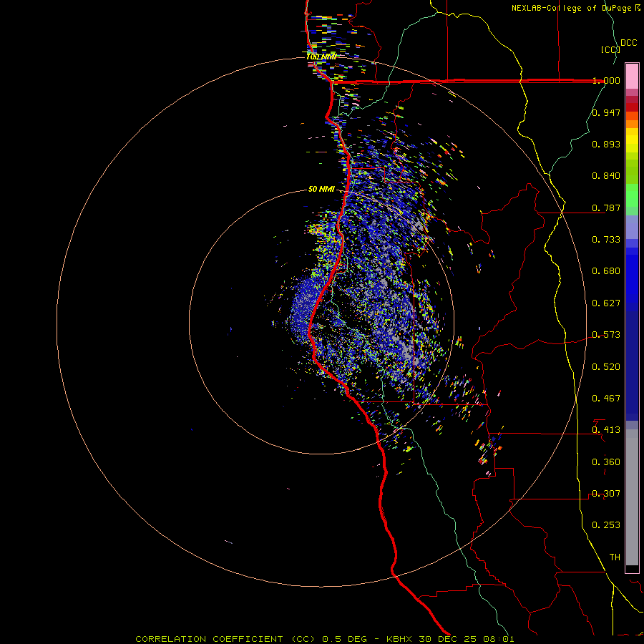Click the [CC] units label

610,49
